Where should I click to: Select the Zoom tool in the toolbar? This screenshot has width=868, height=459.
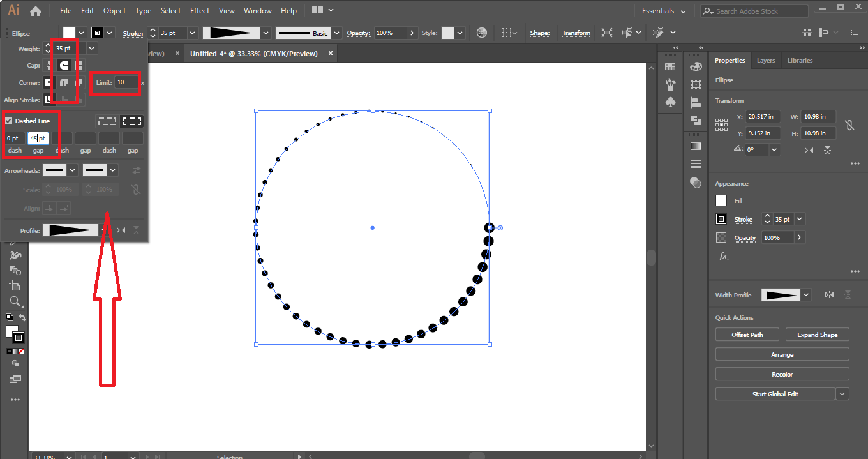point(15,301)
